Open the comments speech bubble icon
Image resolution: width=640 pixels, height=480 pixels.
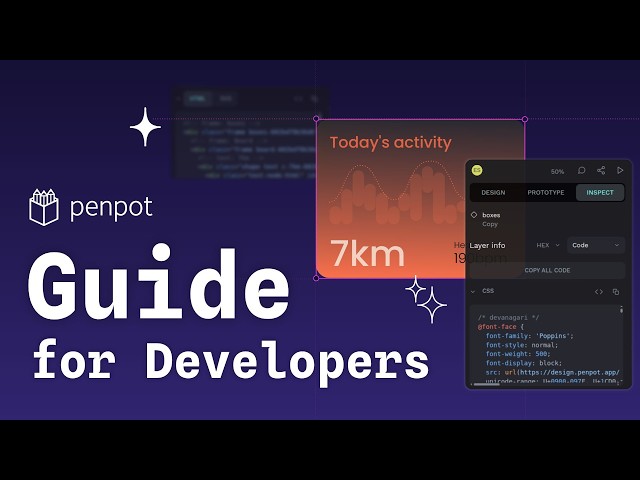coord(582,170)
